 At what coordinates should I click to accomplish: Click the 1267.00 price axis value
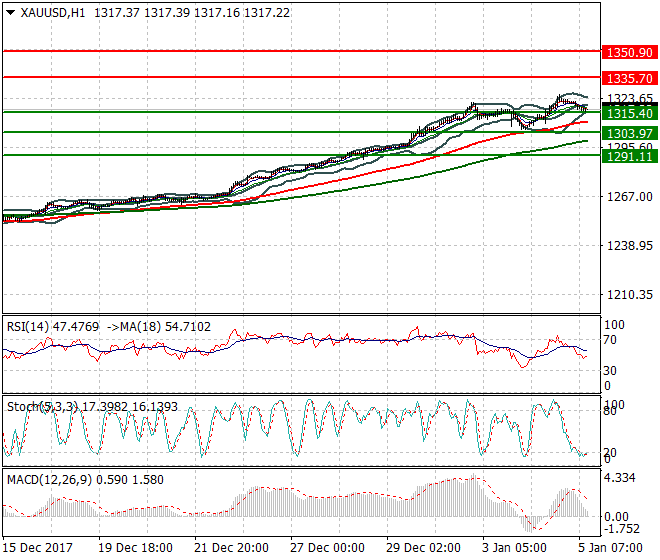[x=630, y=197]
